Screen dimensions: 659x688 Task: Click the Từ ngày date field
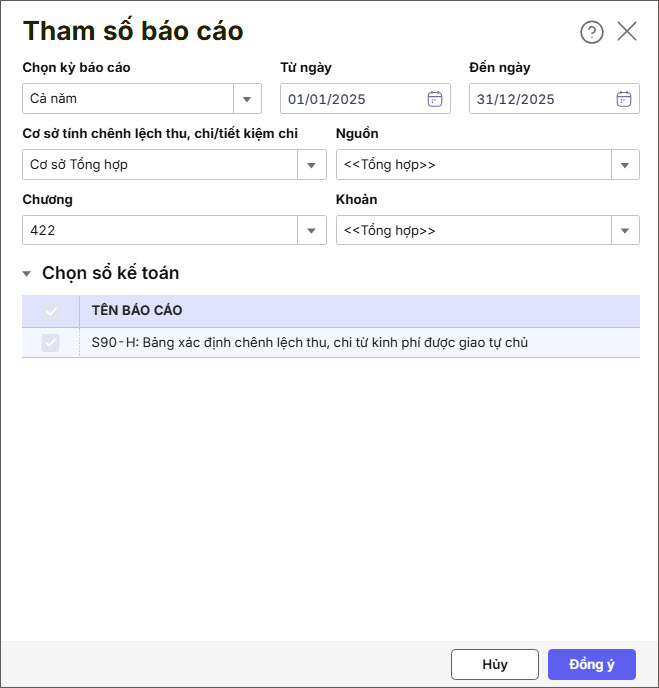(x=350, y=99)
